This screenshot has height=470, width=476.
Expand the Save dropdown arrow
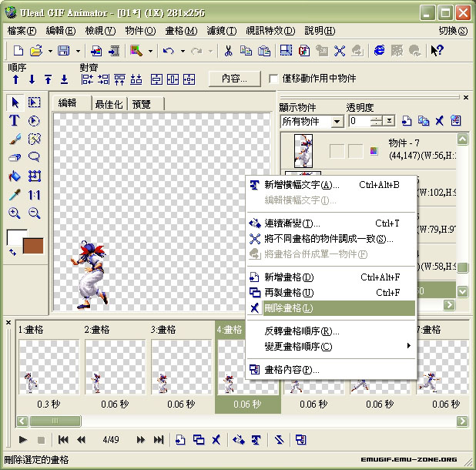click(x=78, y=51)
